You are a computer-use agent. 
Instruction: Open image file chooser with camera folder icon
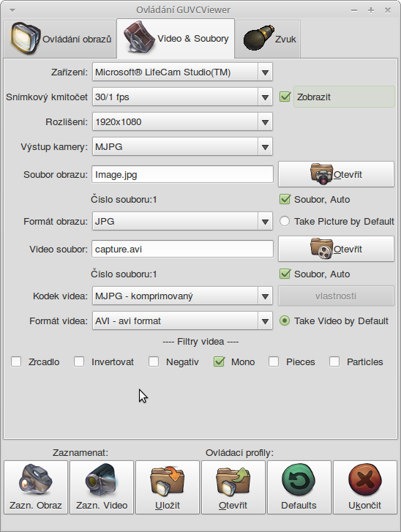(x=321, y=174)
